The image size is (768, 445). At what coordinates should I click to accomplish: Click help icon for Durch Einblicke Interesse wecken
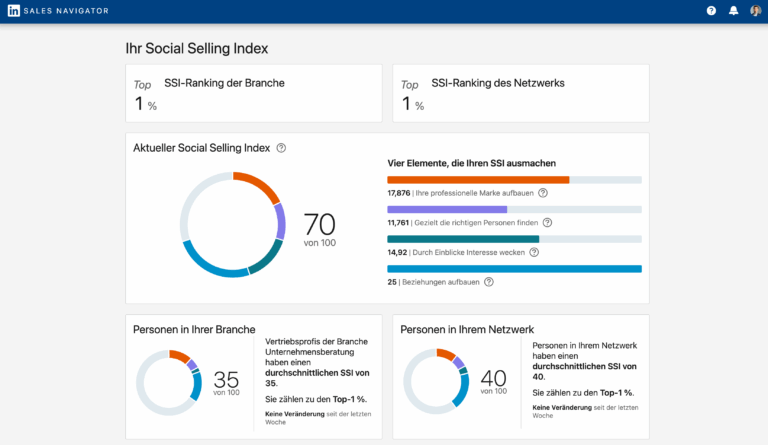click(534, 252)
